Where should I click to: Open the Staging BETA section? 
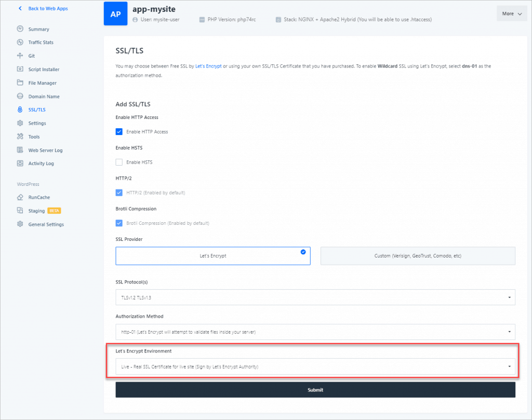click(x=35, y=210)
